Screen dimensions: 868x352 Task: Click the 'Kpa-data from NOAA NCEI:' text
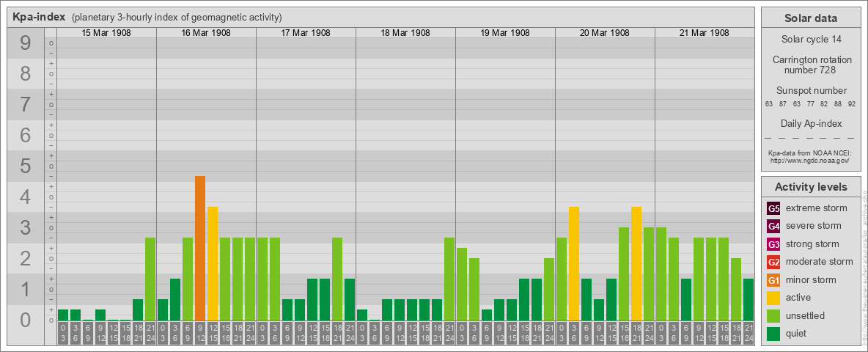pyautogui.click(x=810, y=153)
